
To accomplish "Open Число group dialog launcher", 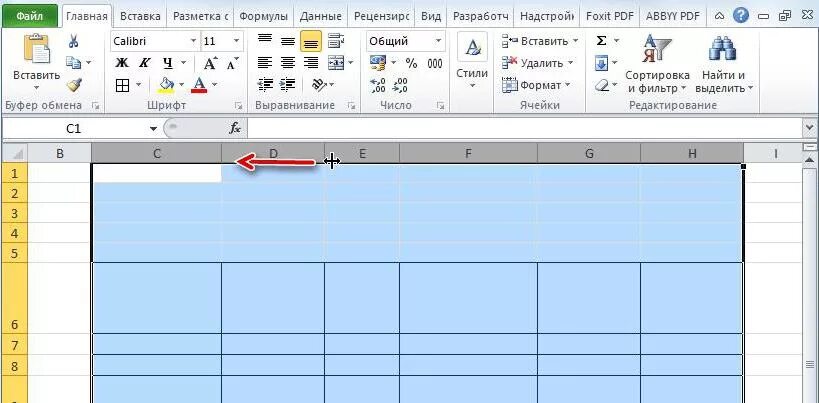I will [x=440, y=106].
